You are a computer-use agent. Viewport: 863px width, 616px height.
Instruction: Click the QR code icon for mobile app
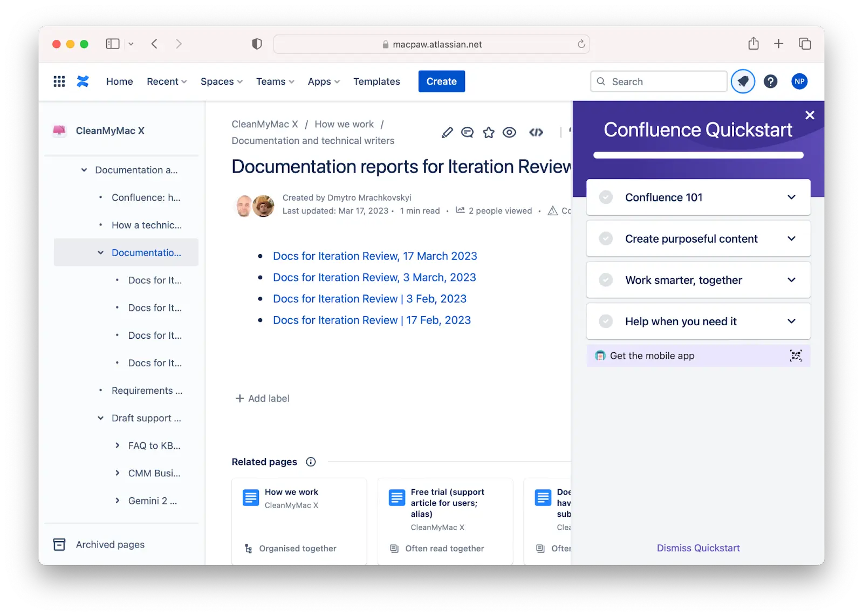pyautogui.click(x=796, y=355)
